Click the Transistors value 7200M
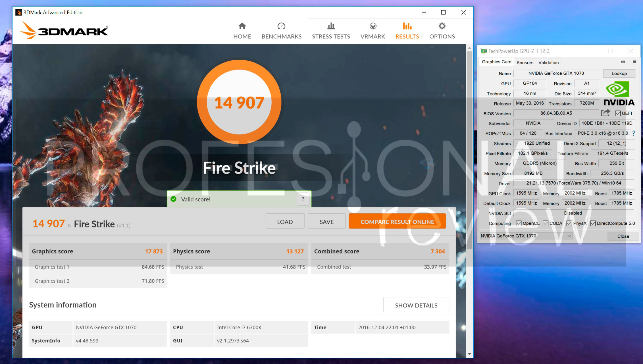 tap(587, 103)
